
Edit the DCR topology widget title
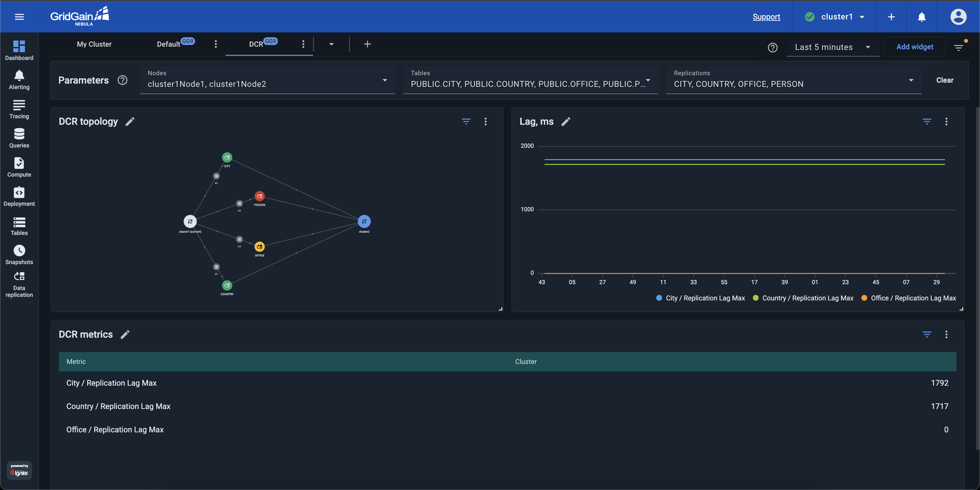(130, 121)
